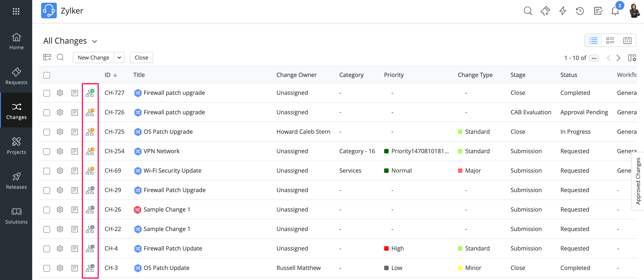Expand the total count ellipsis
The height and width of the screenshot is (280, 644).
click(x=594, y=58)
